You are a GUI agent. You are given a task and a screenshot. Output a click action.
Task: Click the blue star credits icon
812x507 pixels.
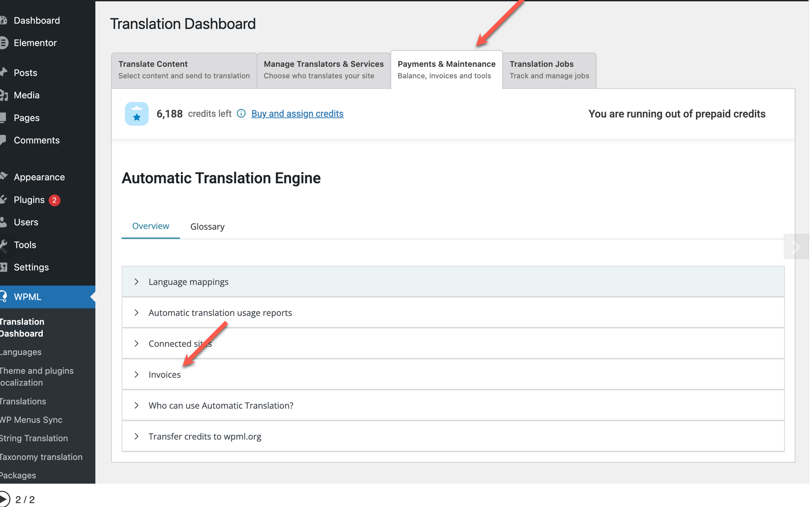(137, 114)
